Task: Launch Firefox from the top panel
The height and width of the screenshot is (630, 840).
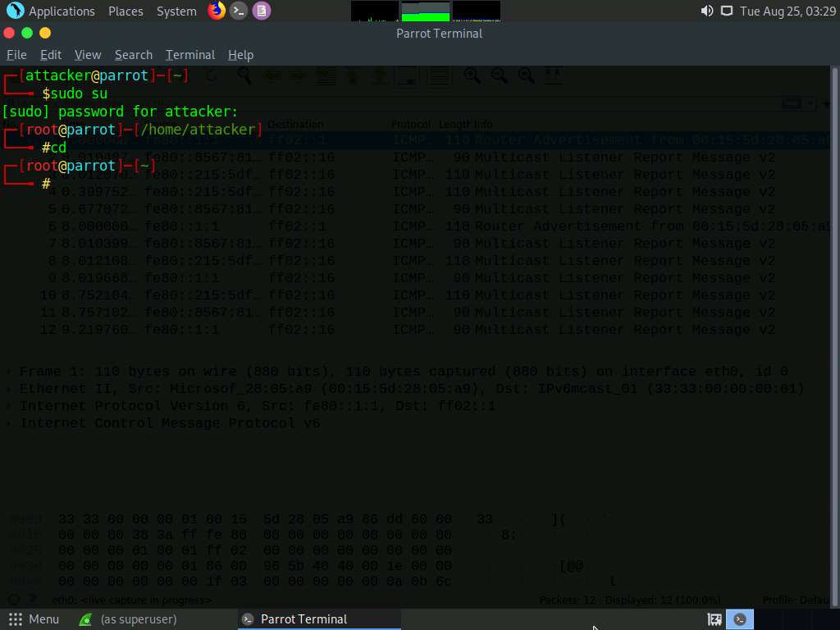Action: point(217,11)
